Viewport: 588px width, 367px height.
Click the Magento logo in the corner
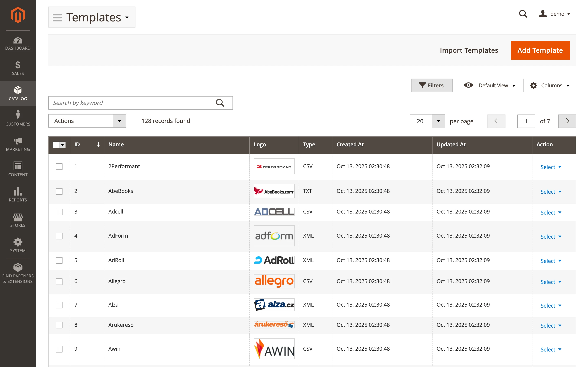point(18,14)
